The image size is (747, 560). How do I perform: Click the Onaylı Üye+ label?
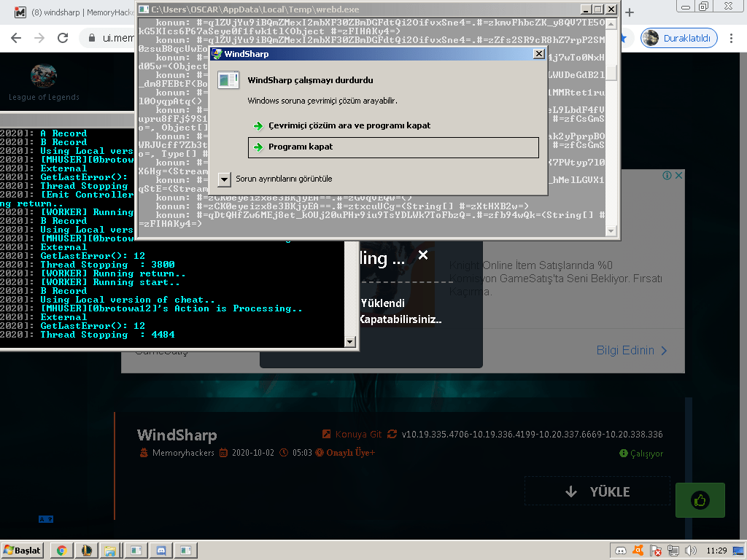[350, 453]
